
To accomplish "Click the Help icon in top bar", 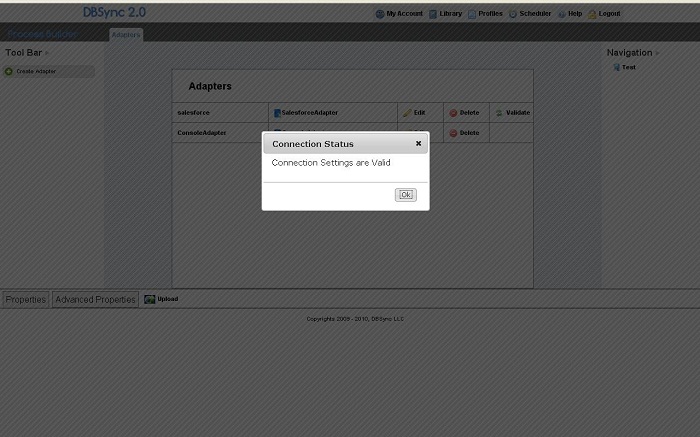I will [562, 14].
